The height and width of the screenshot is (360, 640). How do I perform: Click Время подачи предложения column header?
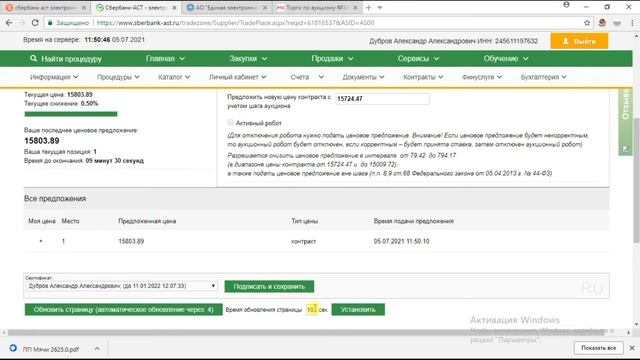coord(413,221)
